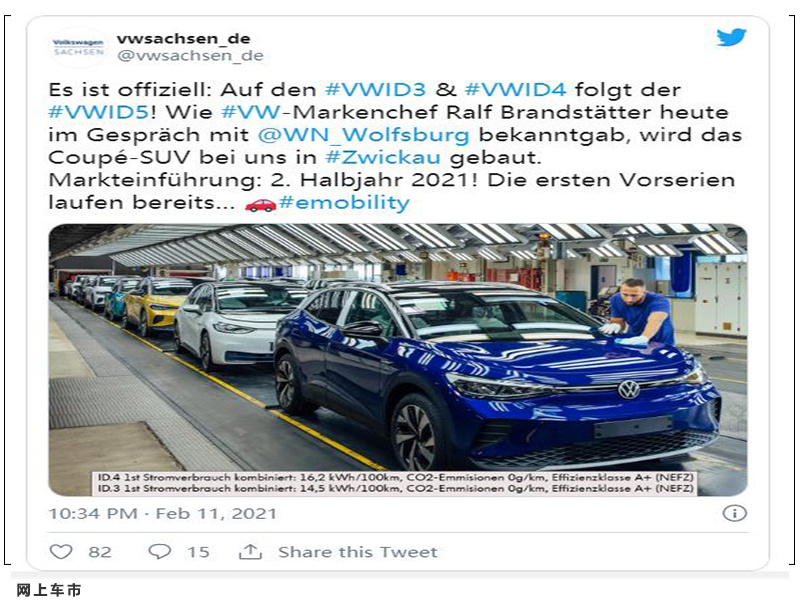Open the #VWID4 hashtag

pyautogui.click(x=515, y=90)
